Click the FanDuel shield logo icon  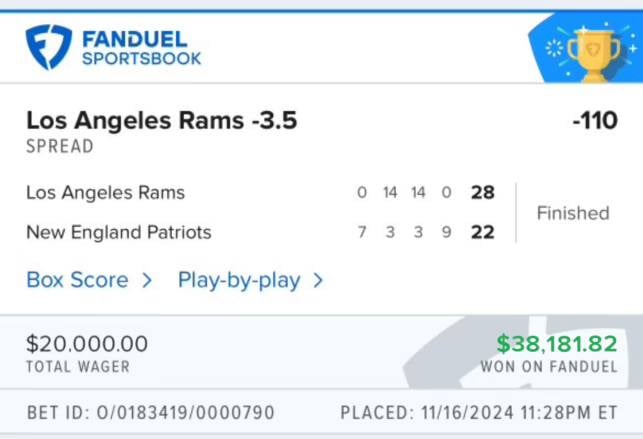click(x=49, y=47)
